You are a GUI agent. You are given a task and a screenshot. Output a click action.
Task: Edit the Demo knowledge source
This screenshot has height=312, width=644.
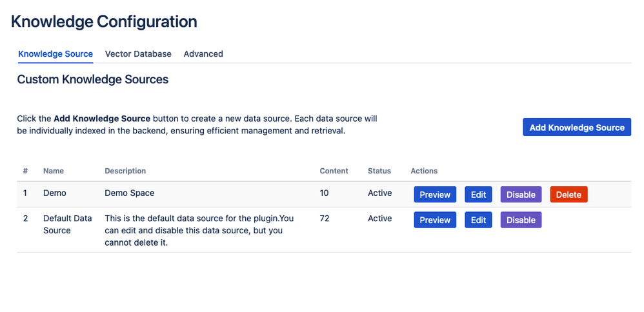point(478,195)
